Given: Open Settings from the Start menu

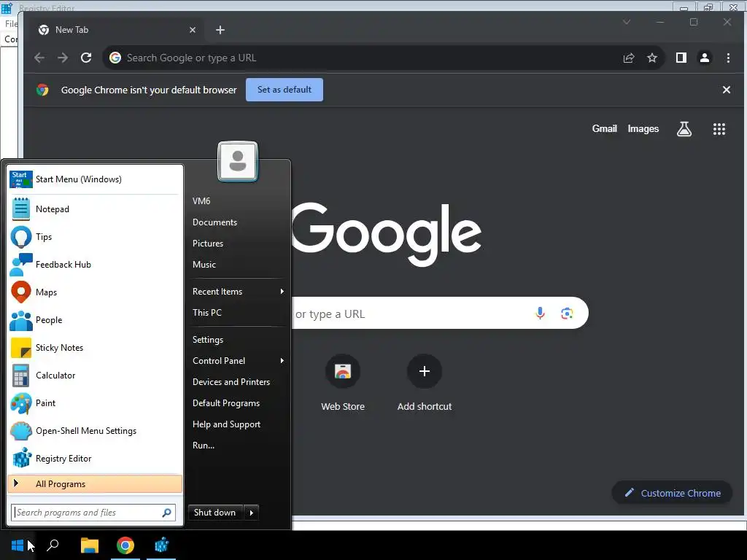Looking at the screenshot, I should [239, 340].
